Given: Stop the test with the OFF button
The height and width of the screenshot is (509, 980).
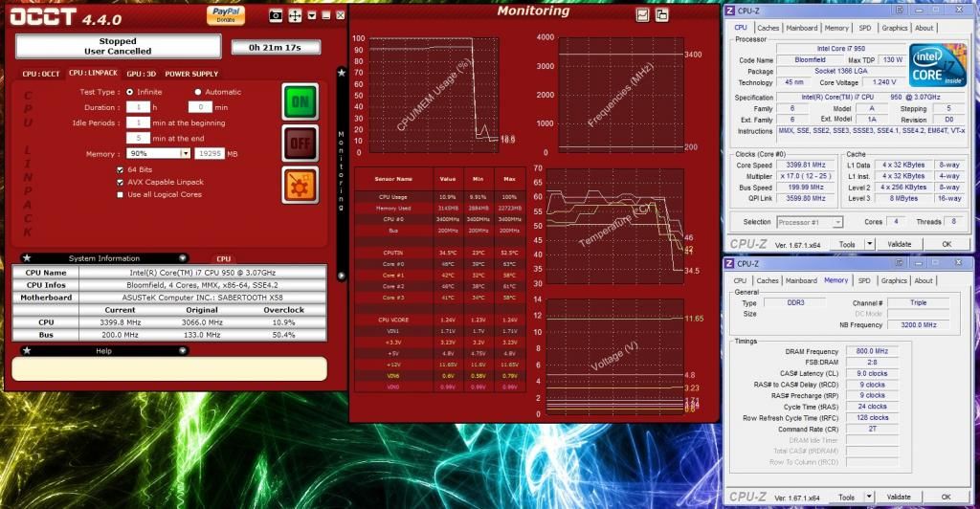Looking at the screenshot, I should click(x=300, y=143).
